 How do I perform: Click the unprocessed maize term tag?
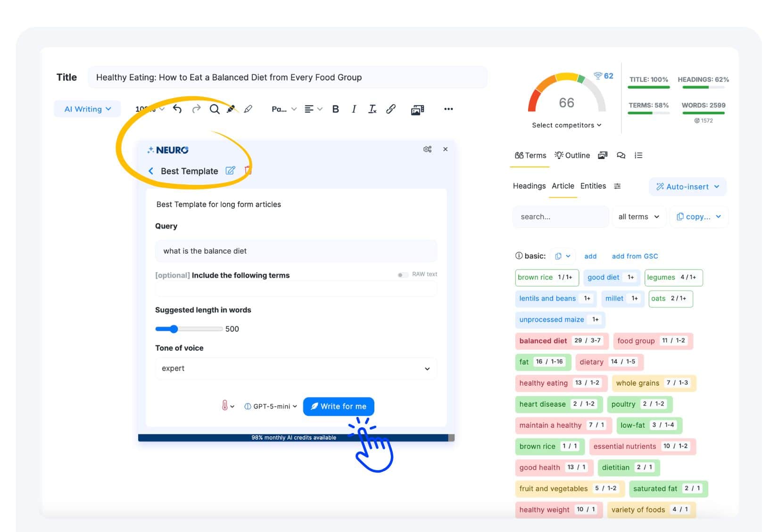click(560, 319)
